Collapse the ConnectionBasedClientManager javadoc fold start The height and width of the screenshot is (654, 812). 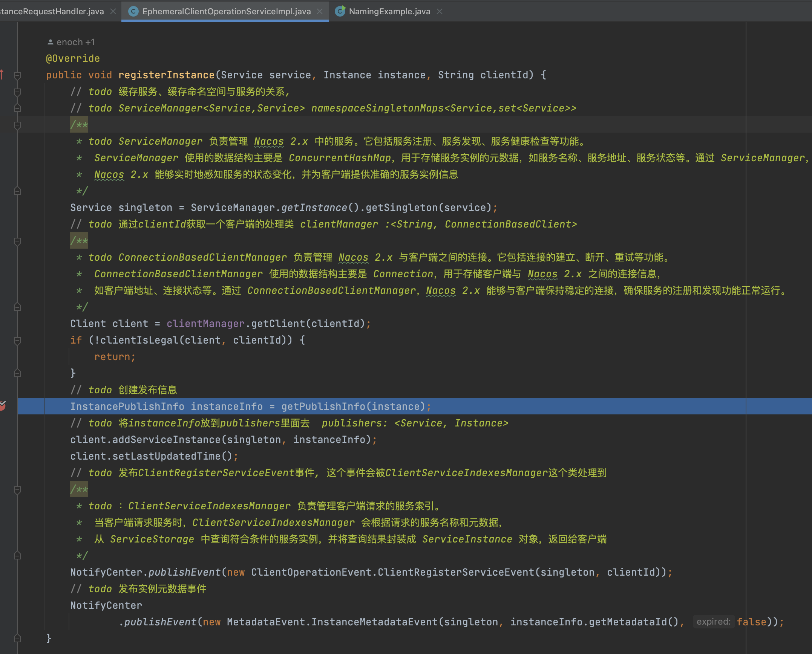pos(17,241)
